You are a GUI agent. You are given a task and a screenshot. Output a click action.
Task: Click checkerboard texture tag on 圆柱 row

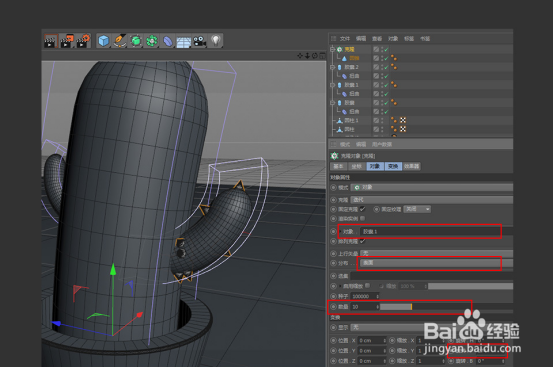tap(403, 129)
